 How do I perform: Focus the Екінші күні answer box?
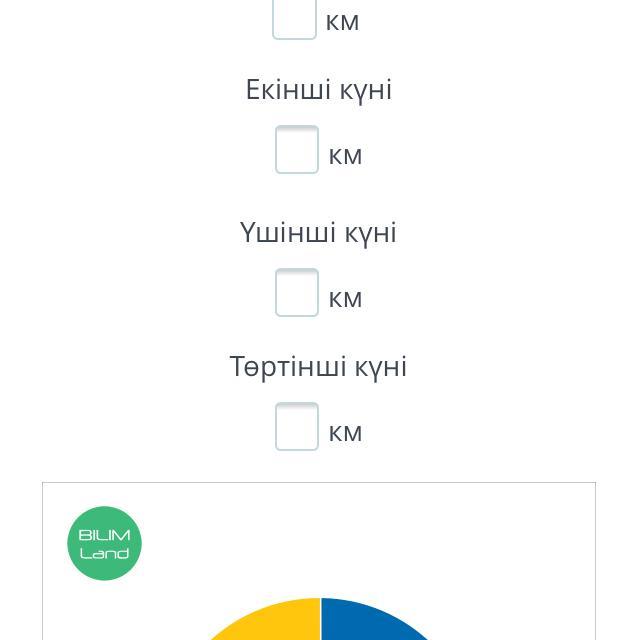(297, 149)
